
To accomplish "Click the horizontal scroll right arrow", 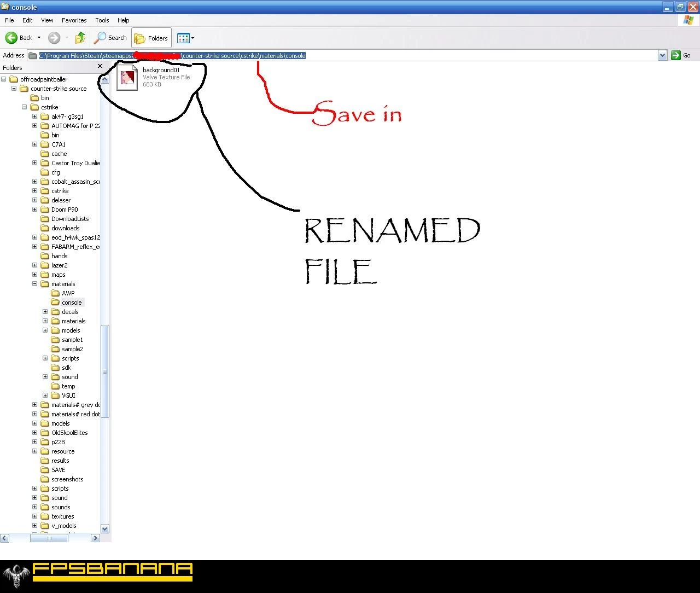I will tap(95, 538).
